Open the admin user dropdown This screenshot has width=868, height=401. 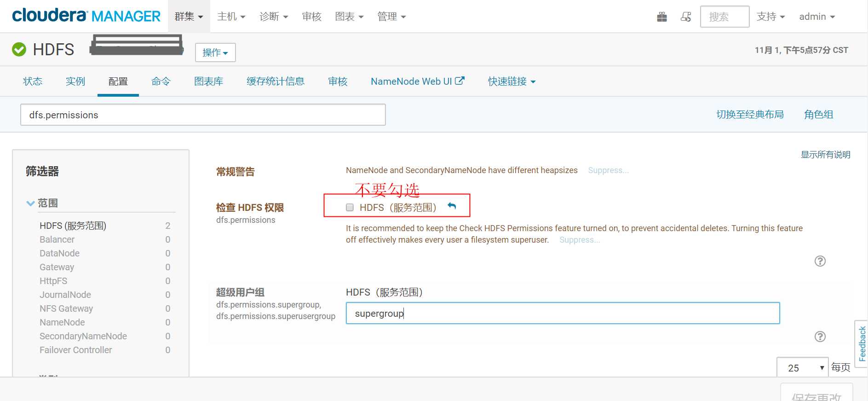click(x=817, y=17)
